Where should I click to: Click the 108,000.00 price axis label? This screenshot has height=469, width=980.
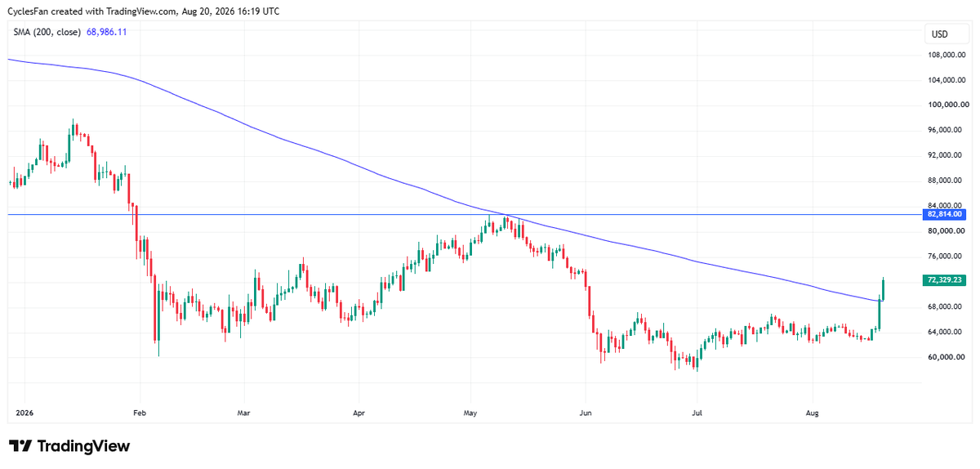(x=947, y=55)
